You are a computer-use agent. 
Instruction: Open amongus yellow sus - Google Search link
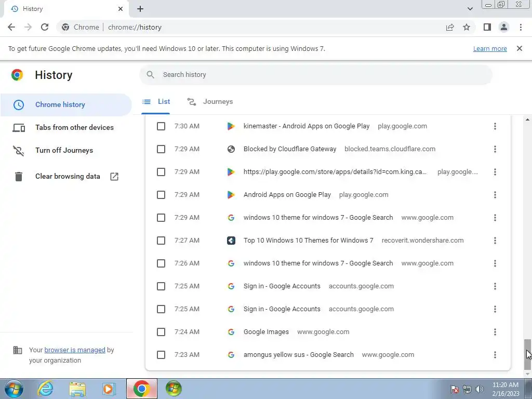(x=299, y=355)
